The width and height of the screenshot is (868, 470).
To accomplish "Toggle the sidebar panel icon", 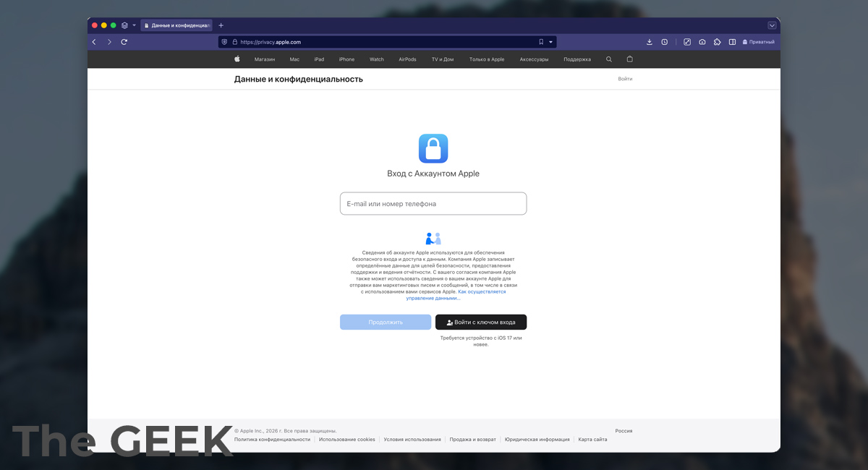I will pyautogui.click(x=732, y=42).
